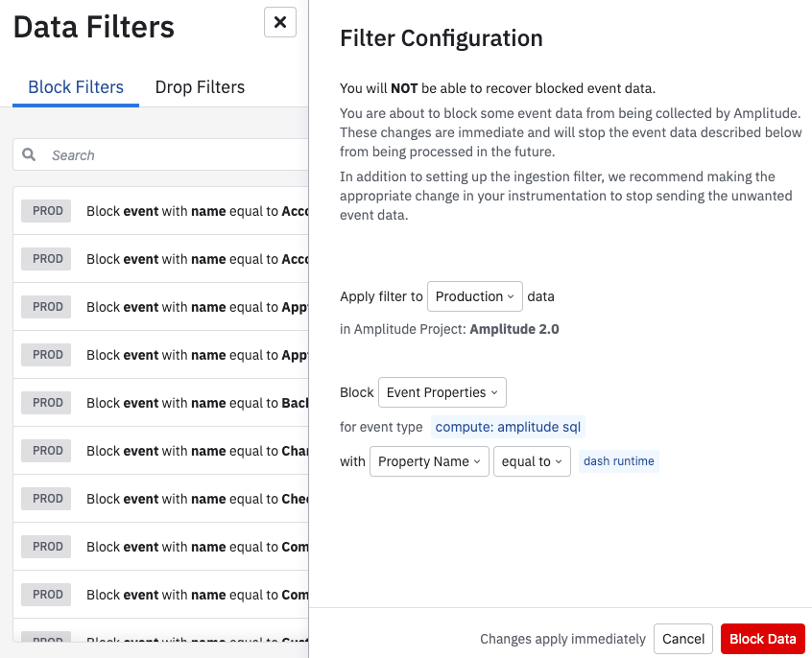Select filter row ending in 'Bac'
The width and height of the screenshot is (812, 658).
pyautogui.click(x=160, y=403)
